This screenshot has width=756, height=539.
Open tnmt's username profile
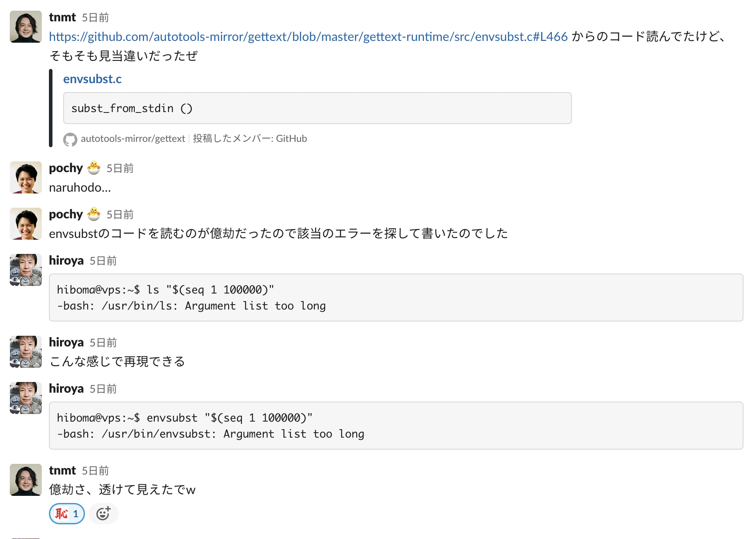click(62, 17)
